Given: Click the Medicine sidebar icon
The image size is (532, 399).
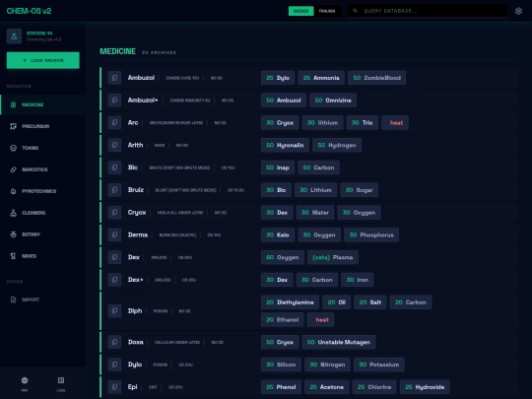Looking at the screenshot, I should (13, 104).
